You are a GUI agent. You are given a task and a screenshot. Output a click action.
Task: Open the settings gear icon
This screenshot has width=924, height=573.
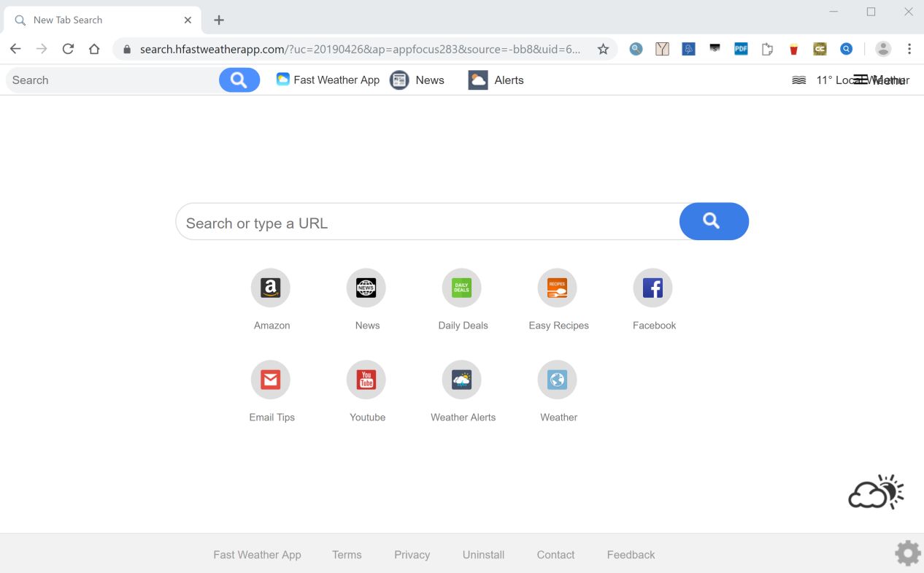pos(906,553)
